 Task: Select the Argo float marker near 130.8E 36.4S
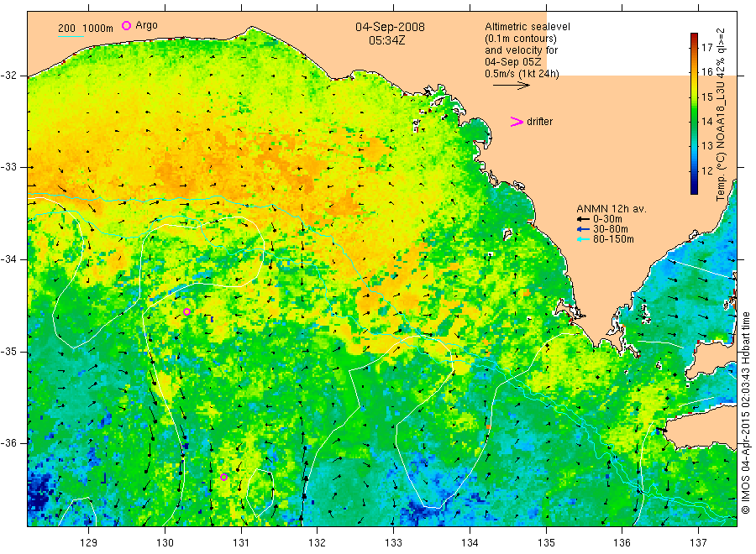tap(223, 478)
